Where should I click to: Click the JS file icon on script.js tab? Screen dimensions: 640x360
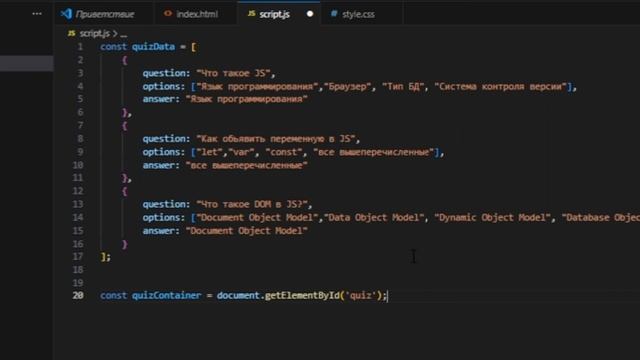coord(251,13)
